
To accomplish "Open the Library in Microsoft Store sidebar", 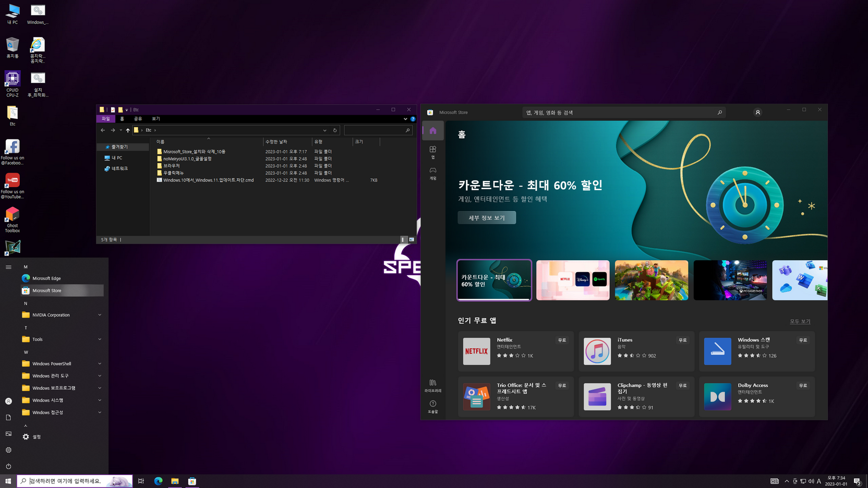I will click(x=433, y=386).
